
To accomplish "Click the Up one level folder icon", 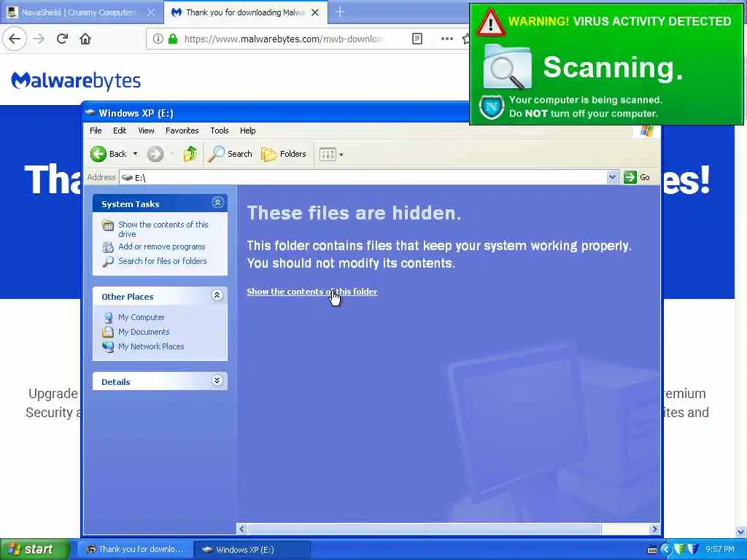I will click(190, 154).
